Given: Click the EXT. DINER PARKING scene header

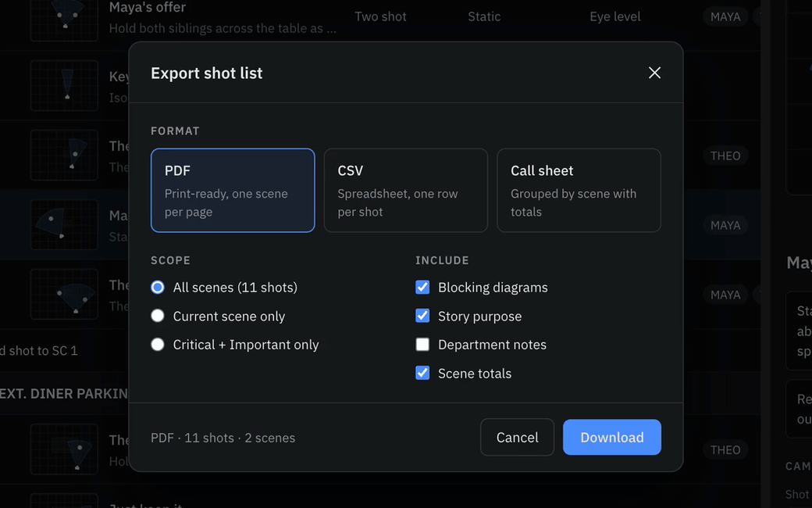Looking at the screenshot, I should coord(64,393).
